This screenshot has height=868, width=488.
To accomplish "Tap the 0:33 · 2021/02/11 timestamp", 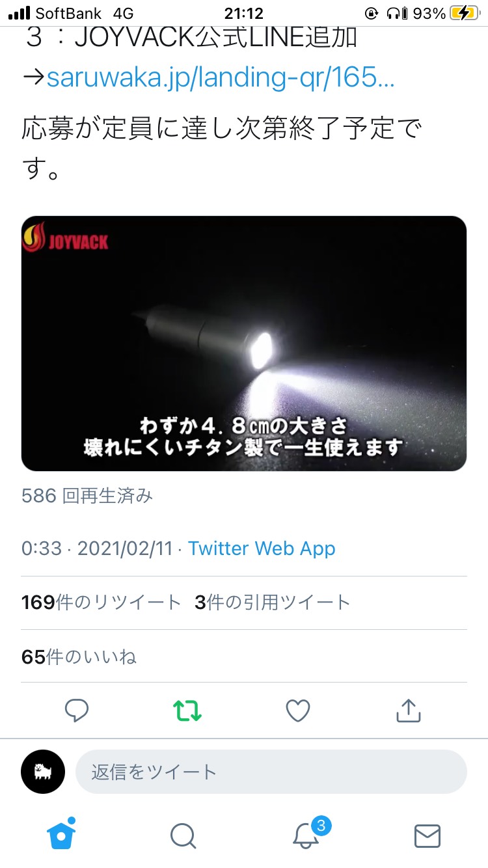I will coord(97,549).
